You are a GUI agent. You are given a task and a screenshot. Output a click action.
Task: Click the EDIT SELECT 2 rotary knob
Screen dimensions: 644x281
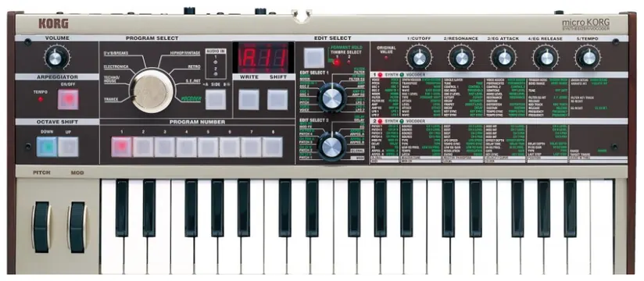(332, 147)
